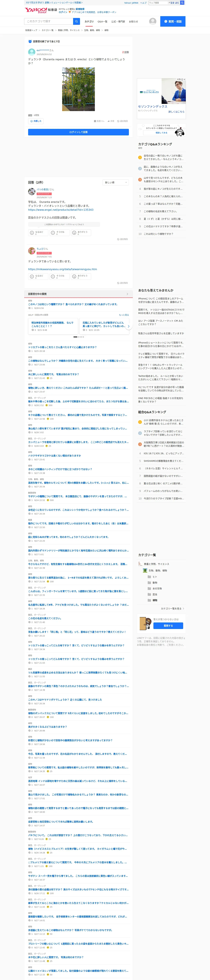The height and width of the screenshot is (980, 210).
Task: Click ありがとう reaction on ちょび answer
Action: (81, 277)
